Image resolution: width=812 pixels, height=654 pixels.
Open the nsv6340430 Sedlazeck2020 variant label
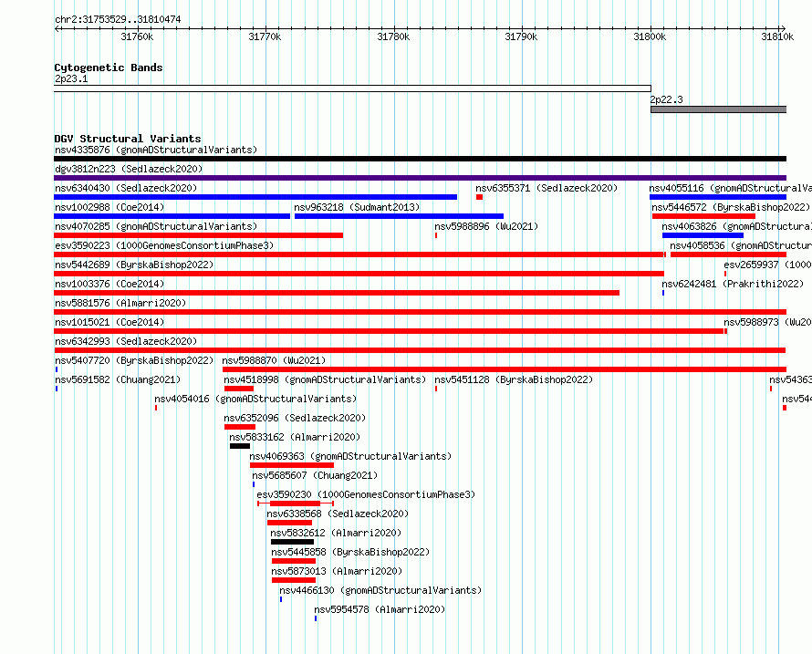[126, 189]
